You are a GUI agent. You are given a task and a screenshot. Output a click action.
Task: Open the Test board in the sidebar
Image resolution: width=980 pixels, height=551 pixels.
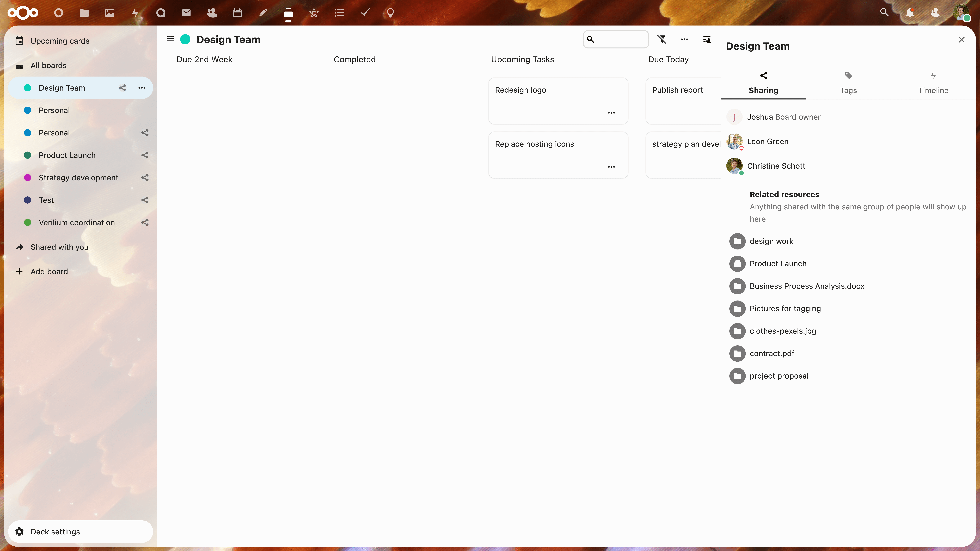(81, 200)
